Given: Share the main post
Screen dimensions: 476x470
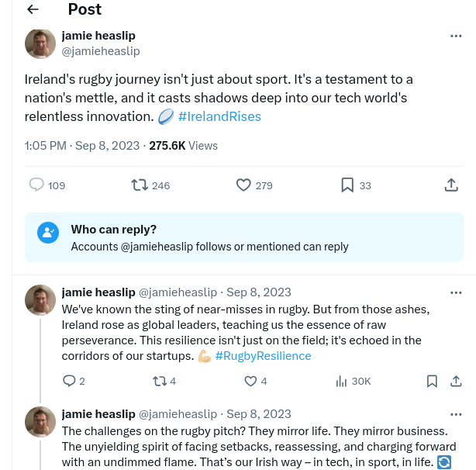Looking at the screenshot, I should 451,185.
